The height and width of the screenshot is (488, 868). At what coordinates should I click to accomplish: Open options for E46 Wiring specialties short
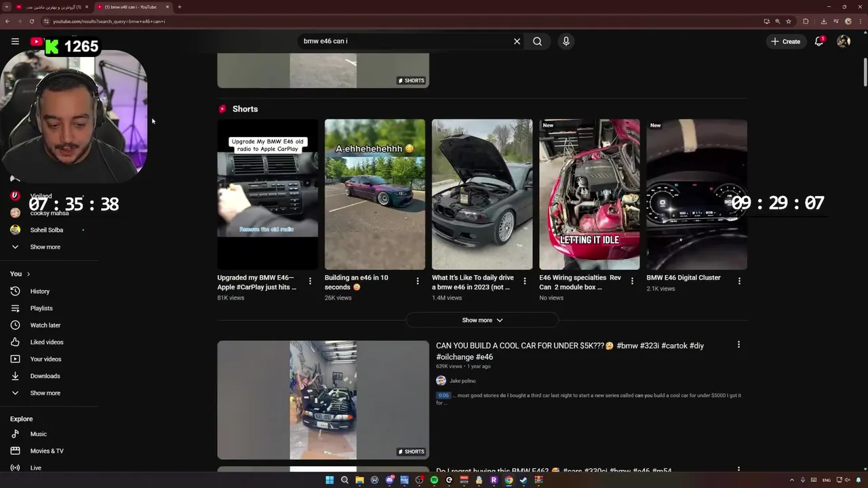(x=632, y=281)
